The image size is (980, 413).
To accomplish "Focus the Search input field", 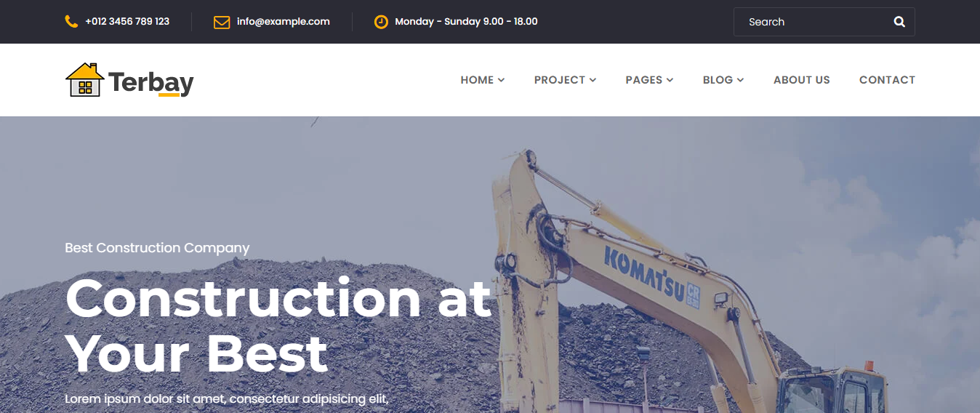I will click(813, 22).
